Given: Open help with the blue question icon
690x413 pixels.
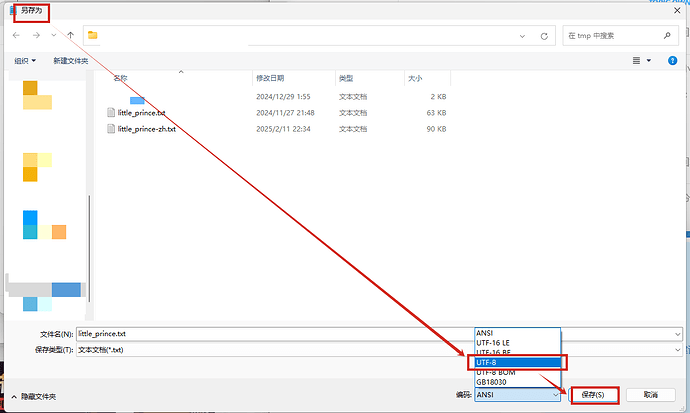Looking at the screenshot, I should pos(672,61).
